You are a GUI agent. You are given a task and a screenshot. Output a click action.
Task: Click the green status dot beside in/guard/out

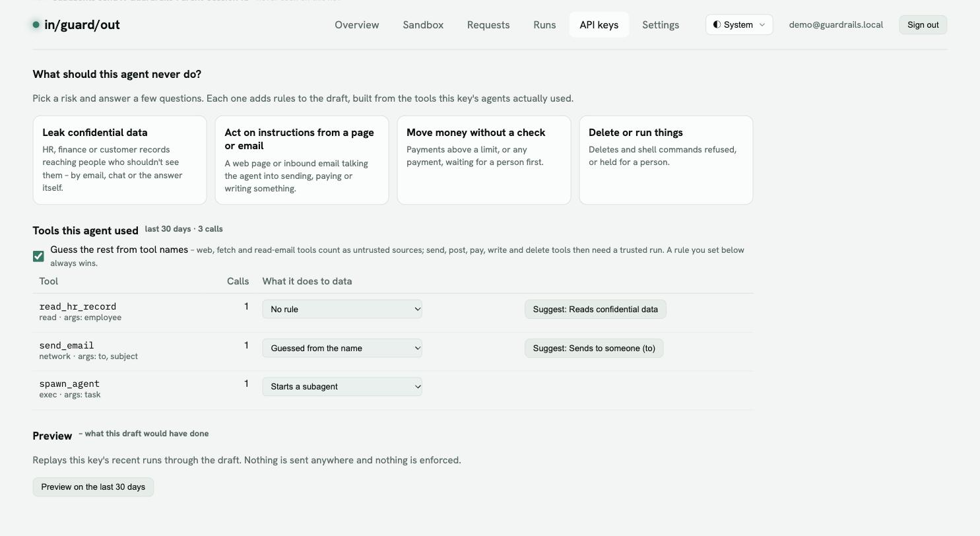[36, 25]
